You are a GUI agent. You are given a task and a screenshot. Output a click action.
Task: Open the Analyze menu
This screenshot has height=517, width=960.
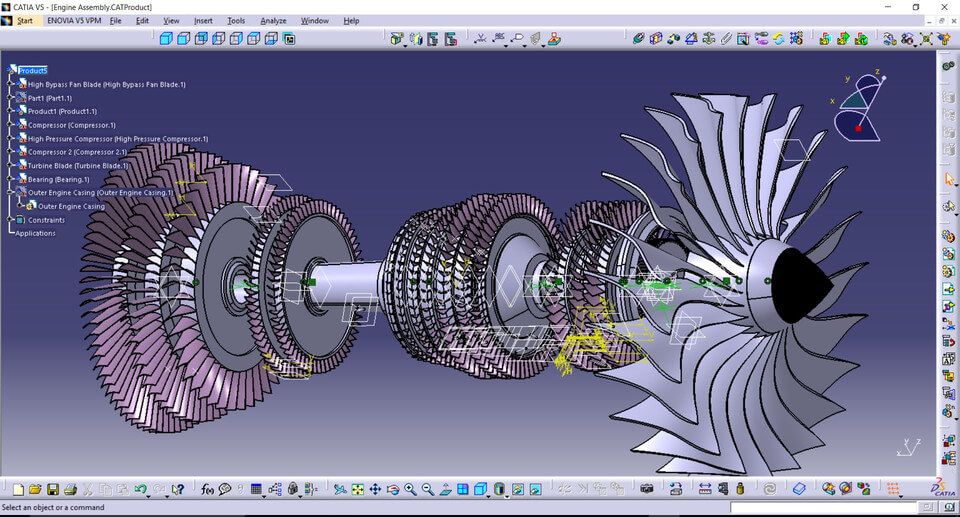pyautogui.click(x=273, y=20)
